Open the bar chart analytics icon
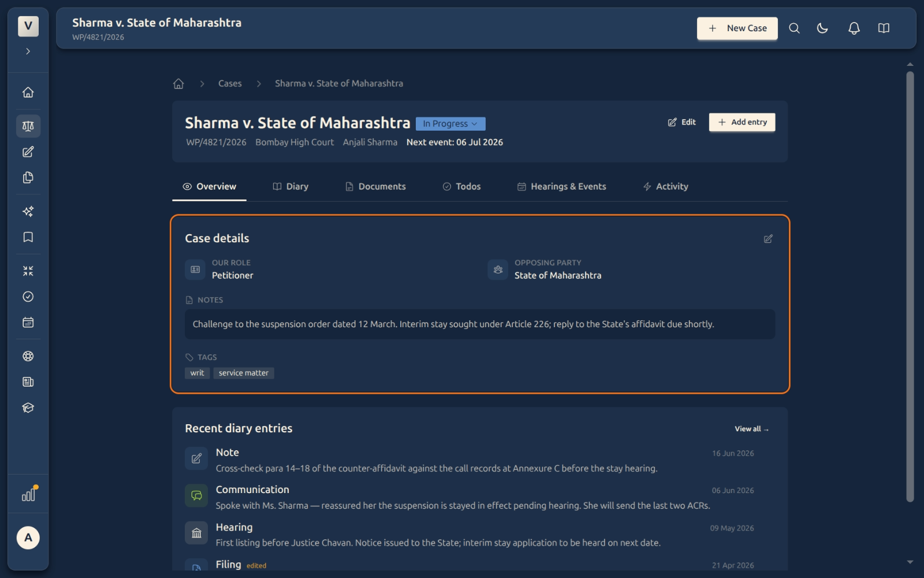Image resolution: width=924 pixels, height=578 pixels. tap(29, 494)
